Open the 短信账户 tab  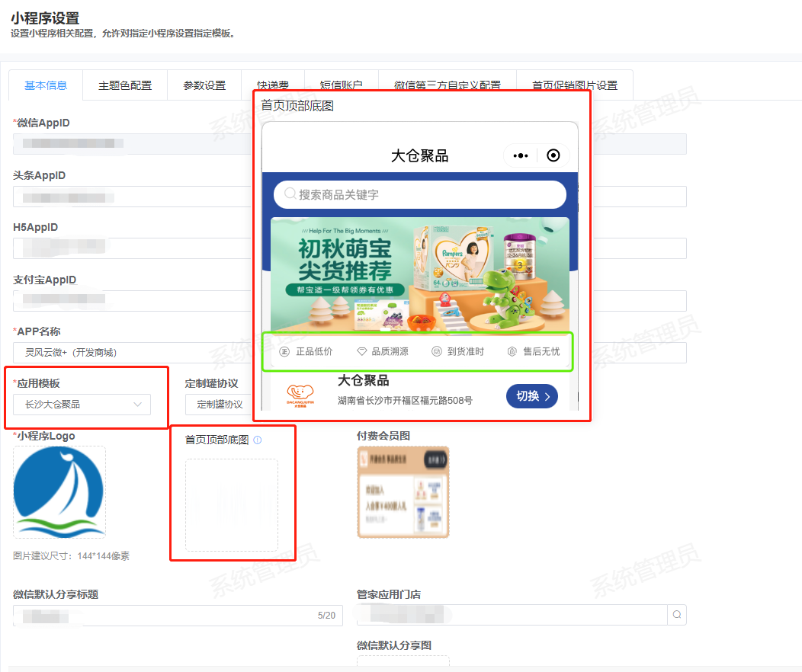click(x=342, y=85)
